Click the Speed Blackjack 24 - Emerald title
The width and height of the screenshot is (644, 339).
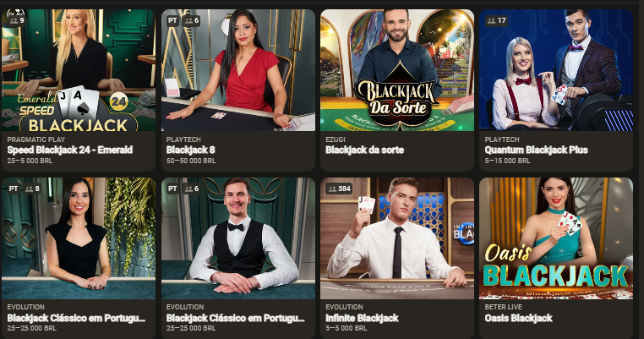point(70,150)
